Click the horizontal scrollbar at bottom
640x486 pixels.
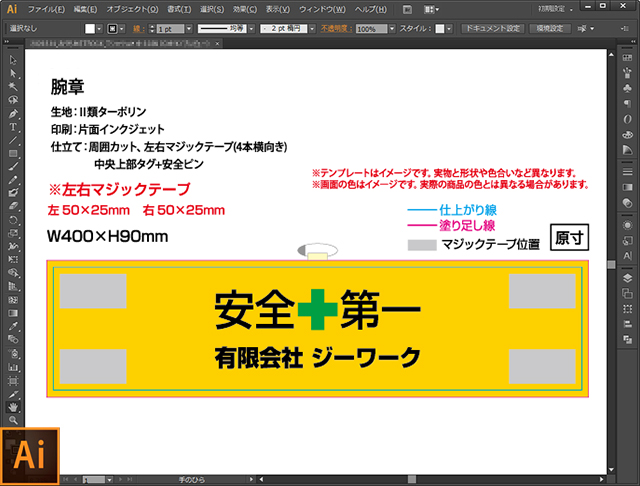click(x=350, y=479)
